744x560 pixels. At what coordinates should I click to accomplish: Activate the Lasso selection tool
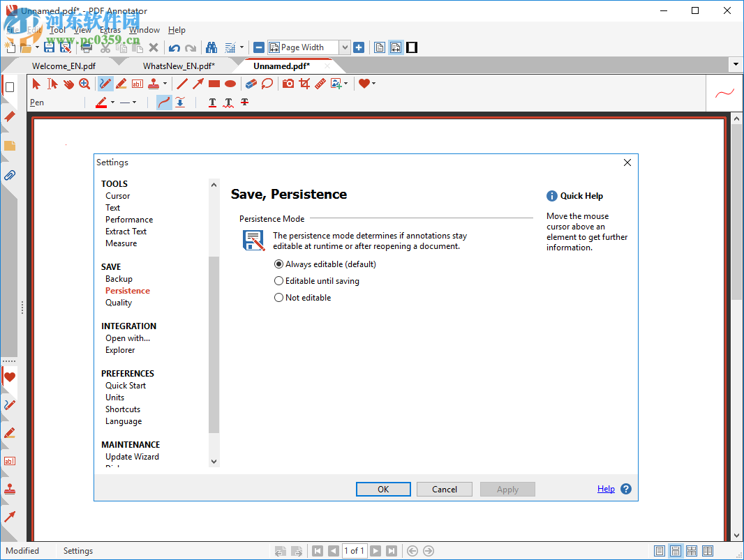267,83
